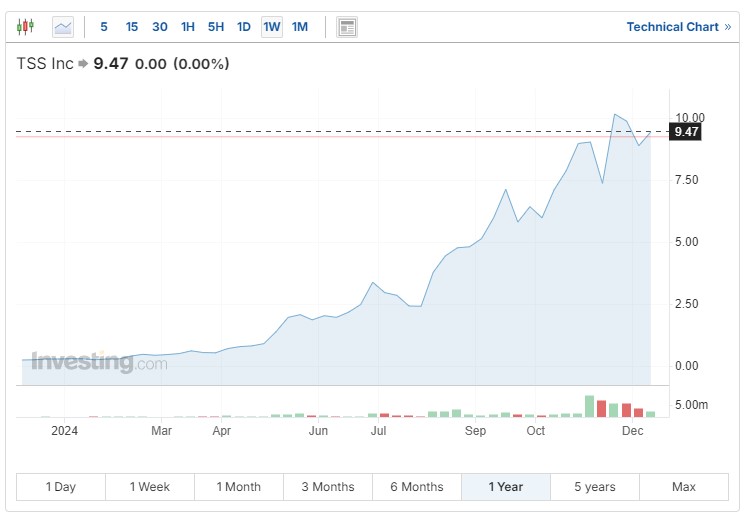Click the Max range button
The height and width of the screenshot is (519, 748).
(x=684, y=487)
